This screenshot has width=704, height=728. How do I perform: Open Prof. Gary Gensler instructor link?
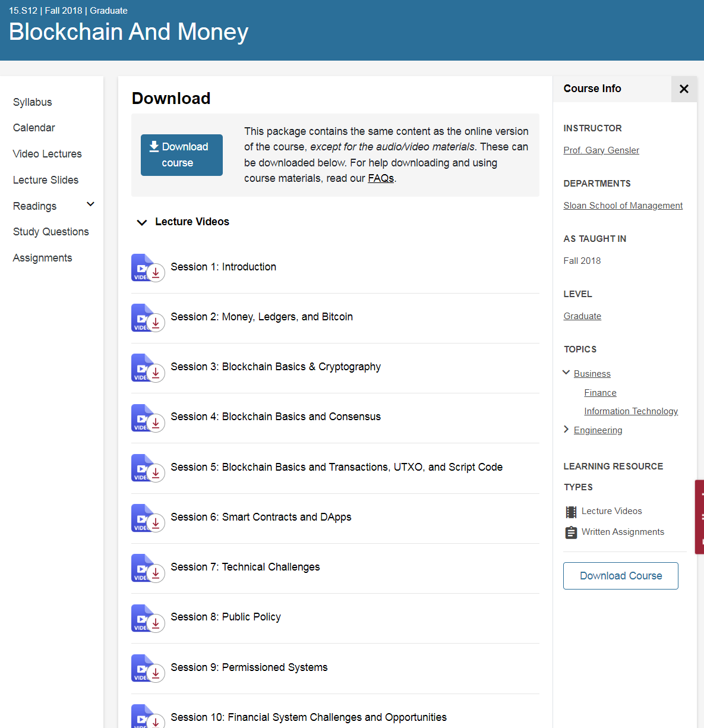point(601,150)
